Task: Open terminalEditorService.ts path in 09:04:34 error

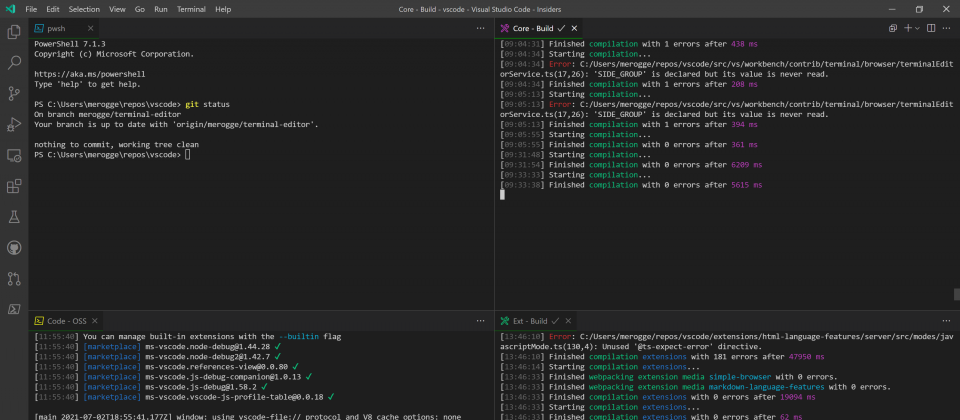Action: (x=726, y=69)
